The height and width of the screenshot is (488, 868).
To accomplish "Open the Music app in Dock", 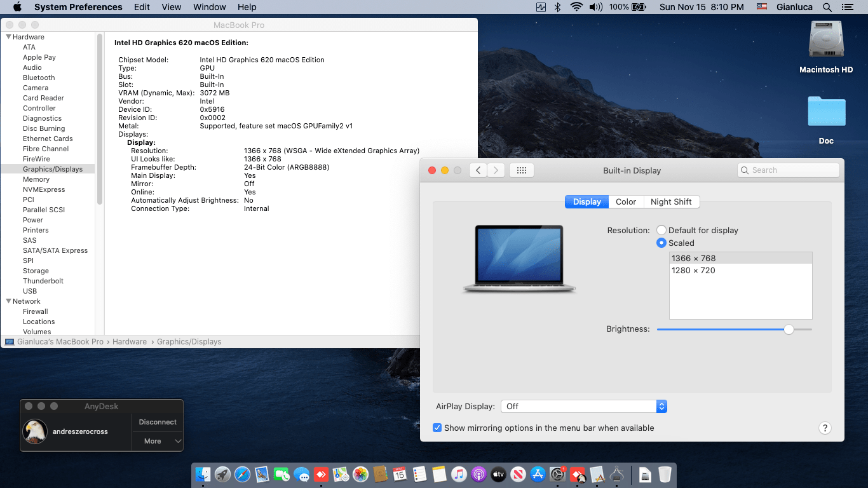I will click(459, 474).
